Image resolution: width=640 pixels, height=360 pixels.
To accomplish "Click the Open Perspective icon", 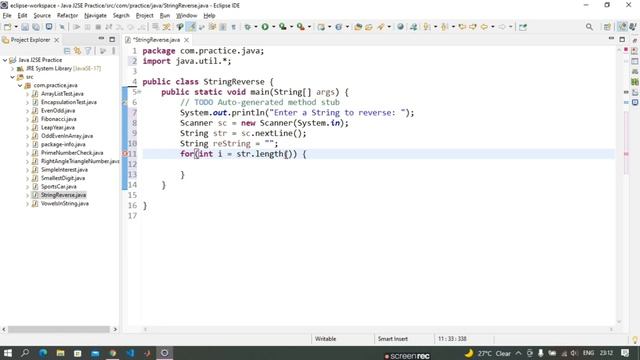I will tap(607, 27).
